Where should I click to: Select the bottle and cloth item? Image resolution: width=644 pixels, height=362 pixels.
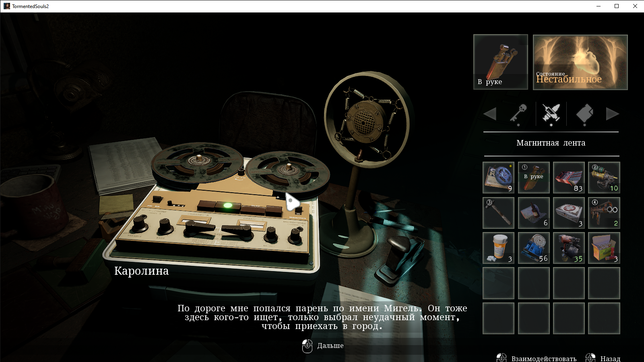coord(534,213)
